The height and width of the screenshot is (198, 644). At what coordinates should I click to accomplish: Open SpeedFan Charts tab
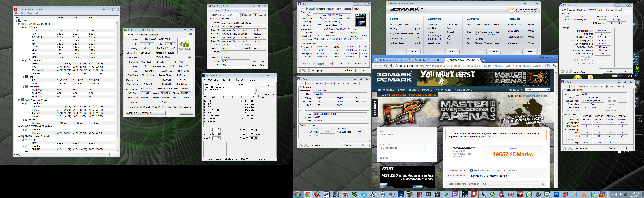pos(252,80)
